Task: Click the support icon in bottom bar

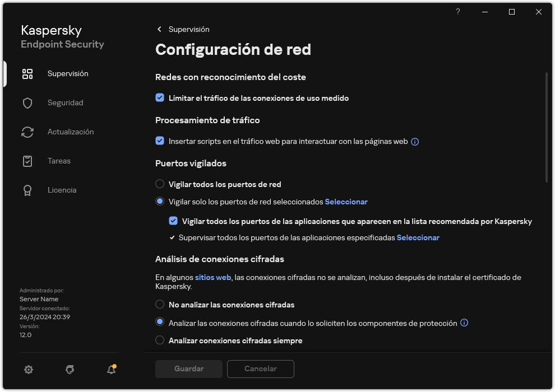Action: [69, 370]
